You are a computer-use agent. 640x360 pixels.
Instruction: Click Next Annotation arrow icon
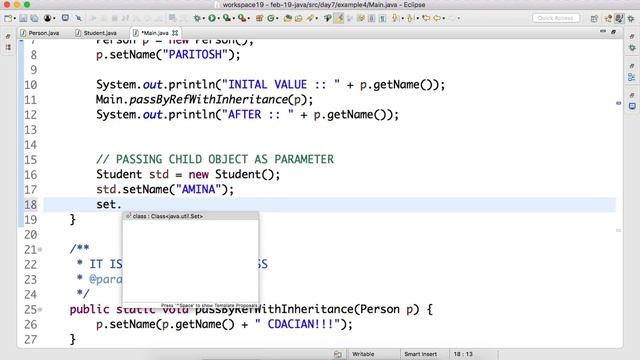coord(395,18)
